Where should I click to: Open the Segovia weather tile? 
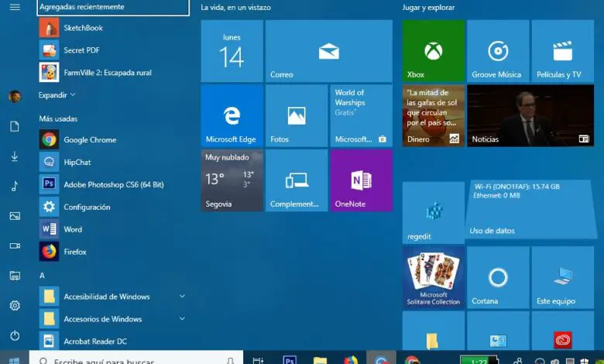point(232,180)
